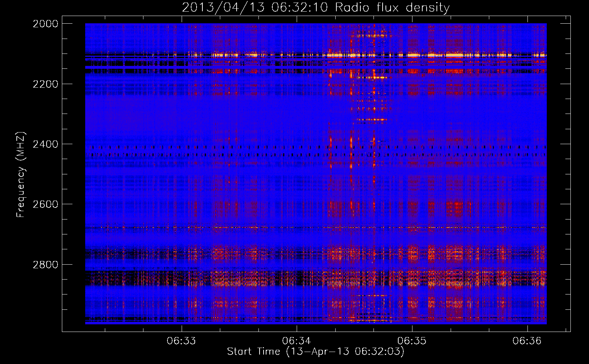
Task: Click the plot title "2013/04/13 06:32:10 Radio flux density"
Action: (x=316, y=7)
